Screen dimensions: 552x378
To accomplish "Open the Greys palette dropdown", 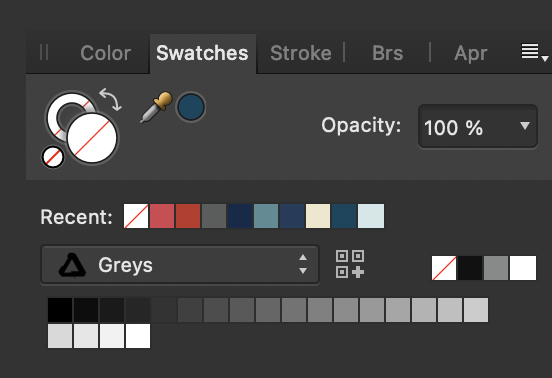I will (180, 265).
